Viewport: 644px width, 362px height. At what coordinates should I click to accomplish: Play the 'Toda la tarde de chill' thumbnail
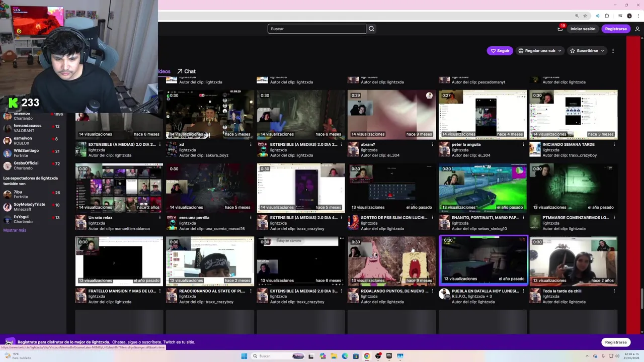573,261
